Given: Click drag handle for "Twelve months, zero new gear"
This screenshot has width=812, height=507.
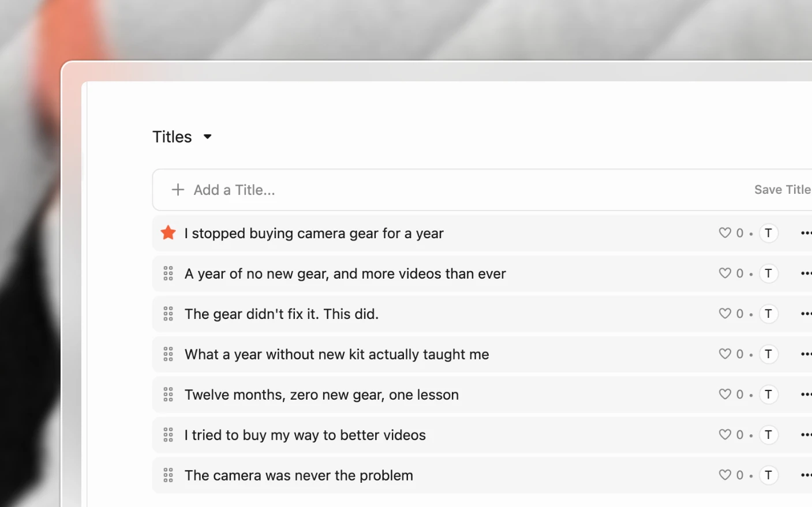Looking at the screenshot, I should (x=168, y=395).
